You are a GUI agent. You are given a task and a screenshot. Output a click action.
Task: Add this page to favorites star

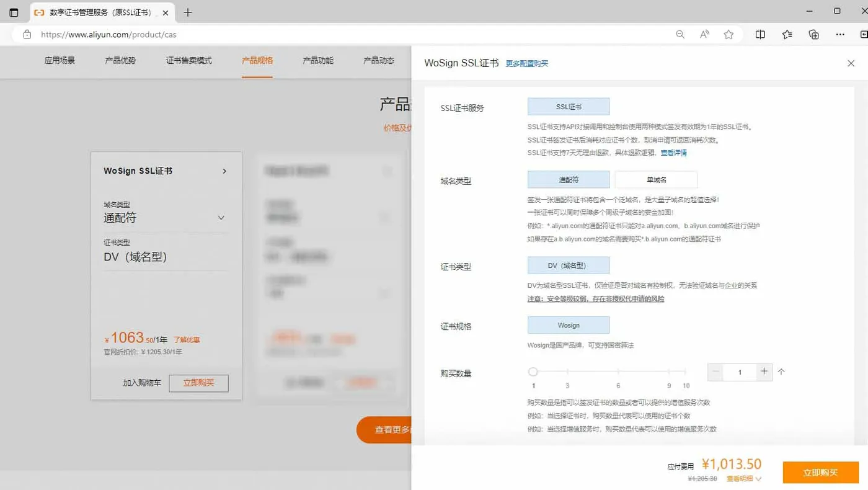coord(728,35)
